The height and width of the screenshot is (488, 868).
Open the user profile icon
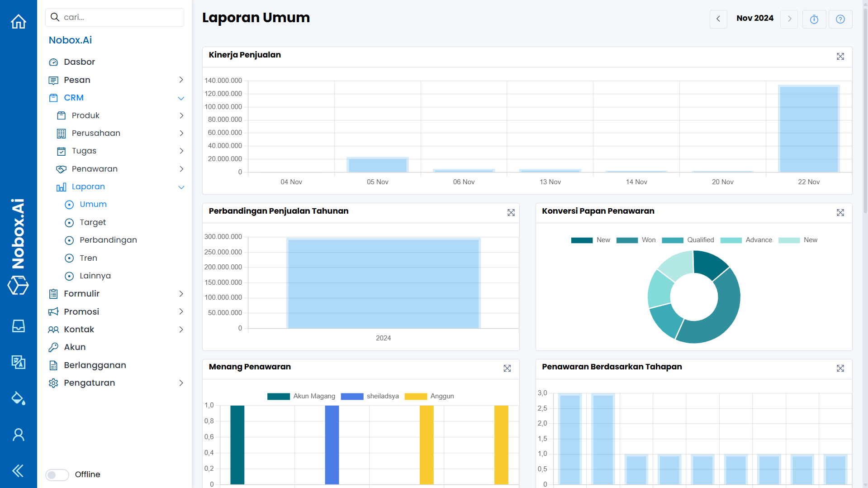click(19, 435)
